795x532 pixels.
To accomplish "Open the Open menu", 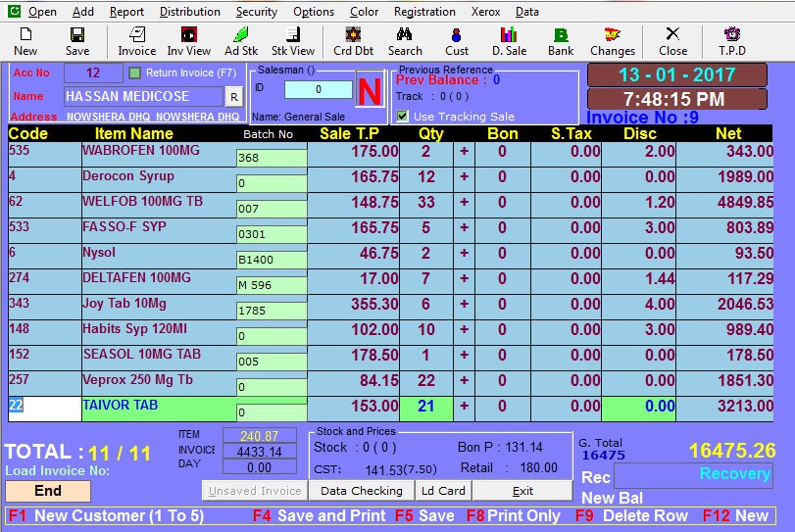I will tap(42, 12).
